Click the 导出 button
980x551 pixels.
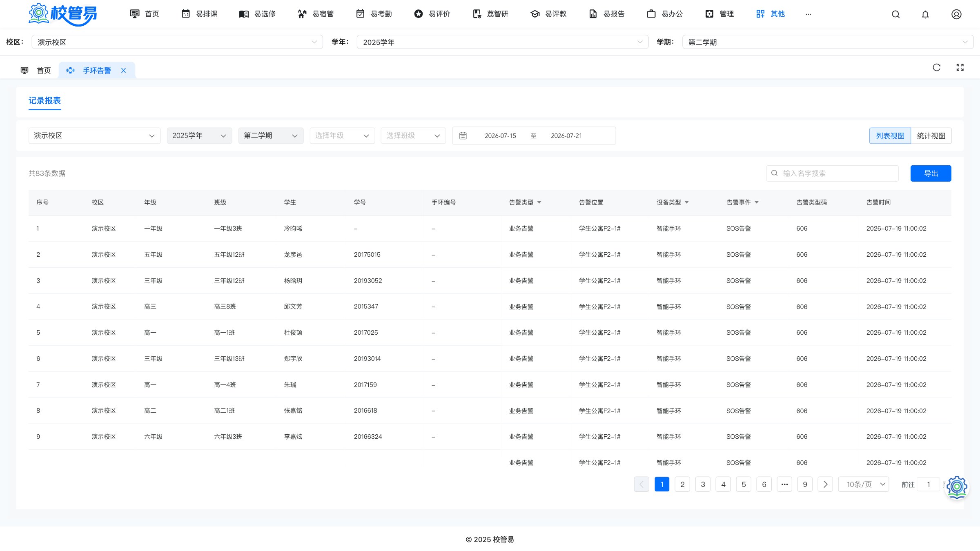click(931, 173)
